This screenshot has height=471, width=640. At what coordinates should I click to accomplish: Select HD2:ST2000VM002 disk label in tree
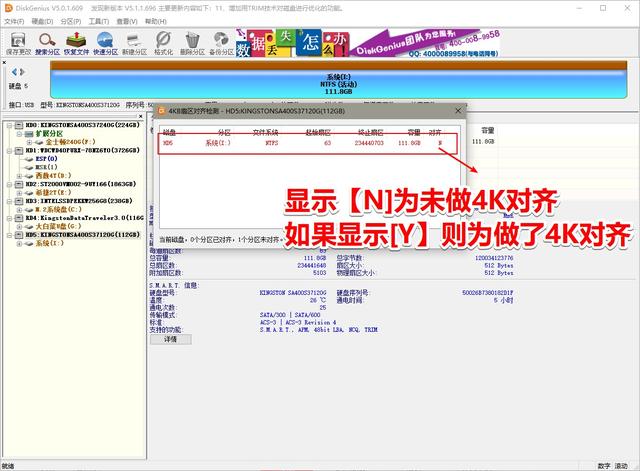tap(80, 184)
